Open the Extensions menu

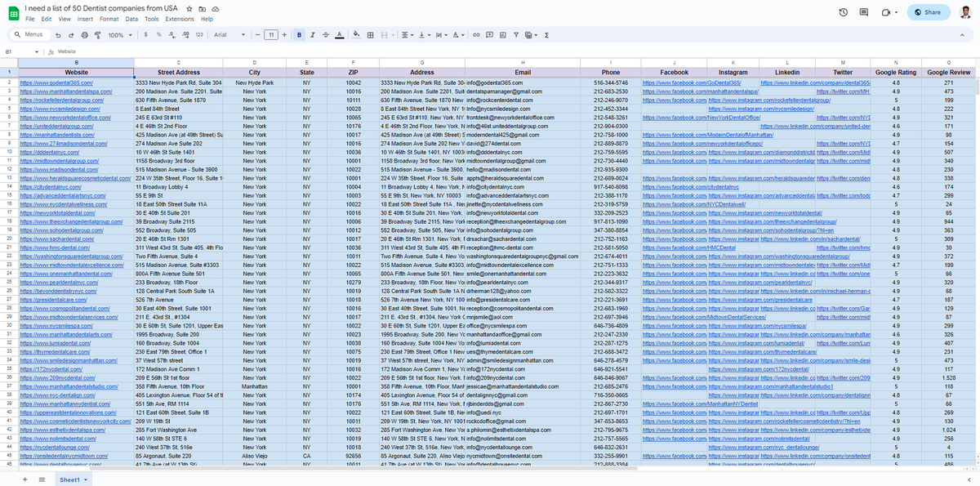(180, 19)
